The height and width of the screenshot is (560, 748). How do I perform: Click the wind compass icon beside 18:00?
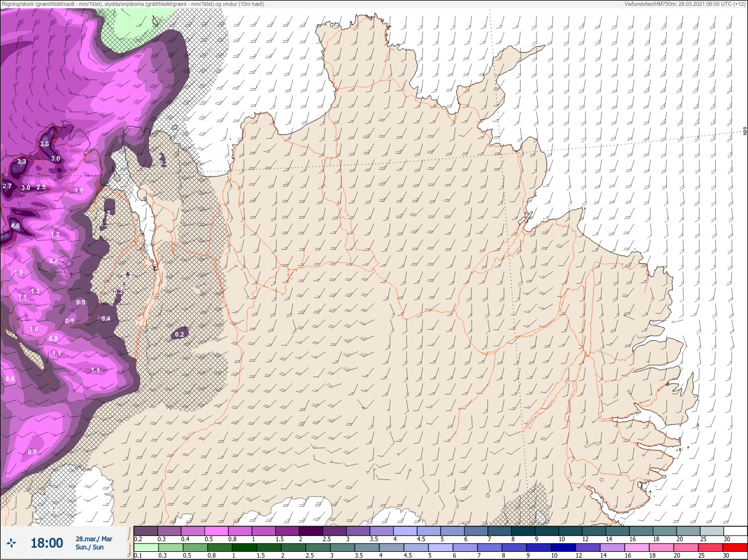[x=11, y=544]
